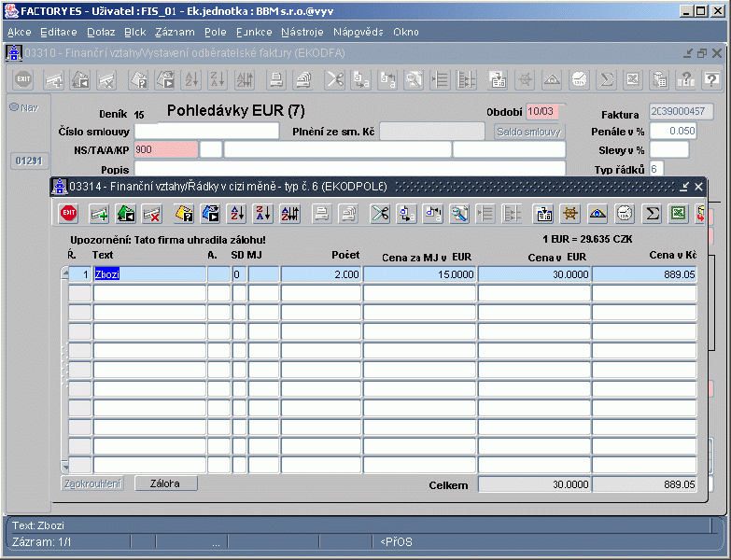Click the delete record icon with red X
Screen dimensions: 731x560
pyautogui.click(x=152, y=214)
